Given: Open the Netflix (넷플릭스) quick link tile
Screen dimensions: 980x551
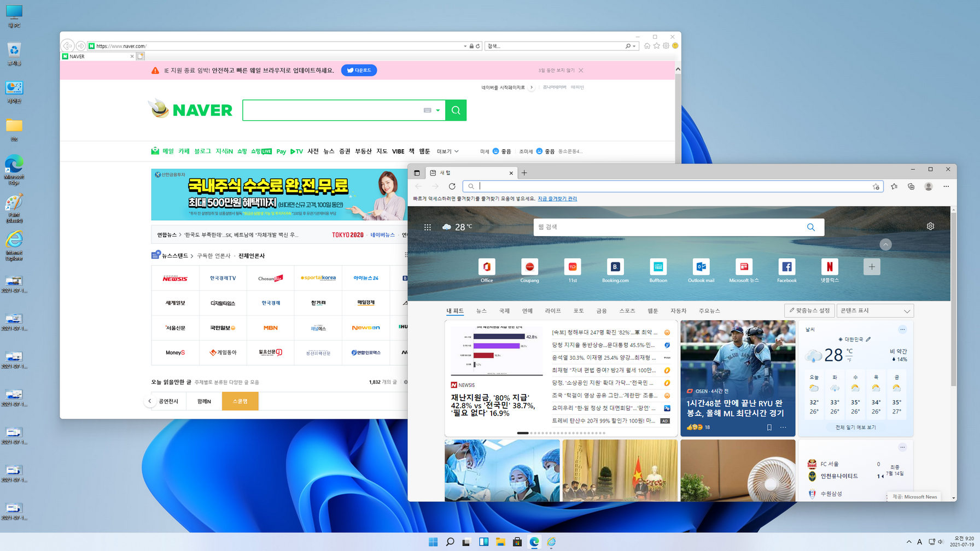Looking at the screenshot, I should tap(829, 271).
